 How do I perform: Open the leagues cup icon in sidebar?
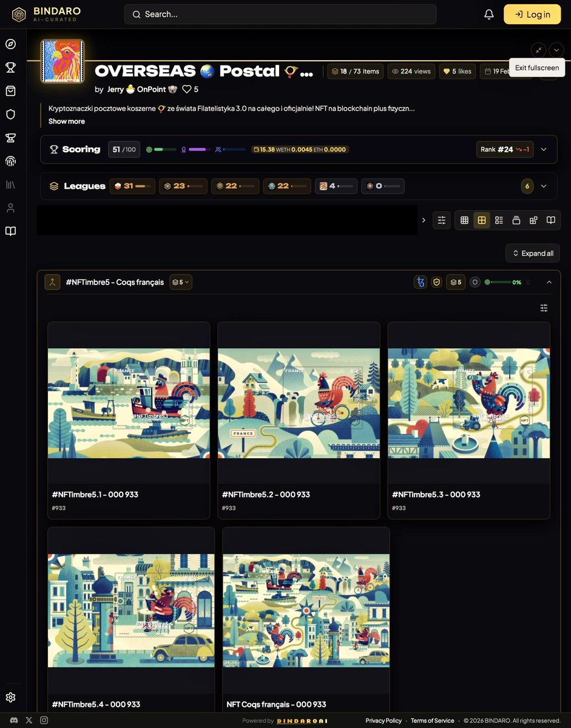10,138
